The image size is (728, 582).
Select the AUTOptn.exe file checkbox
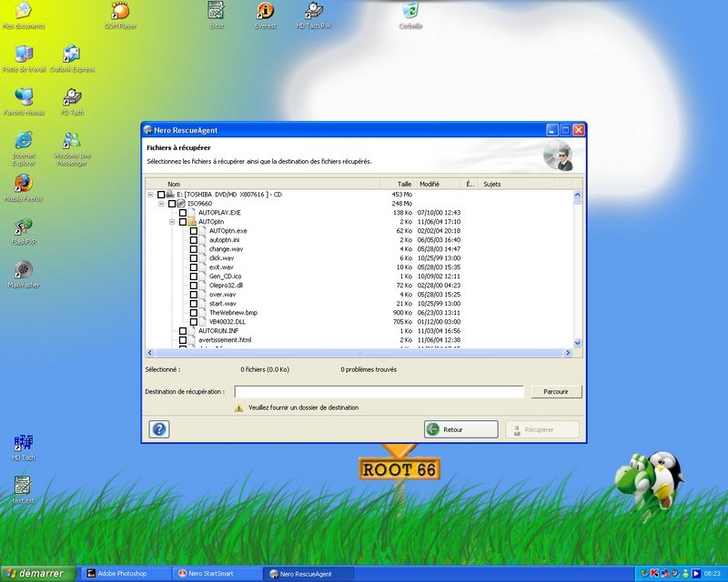(x=194, y=231)
